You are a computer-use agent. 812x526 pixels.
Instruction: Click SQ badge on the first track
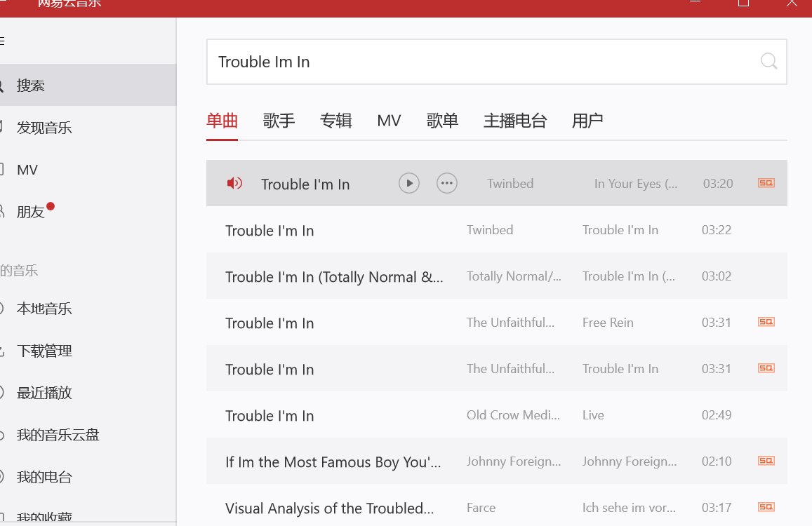click(766, 184)
